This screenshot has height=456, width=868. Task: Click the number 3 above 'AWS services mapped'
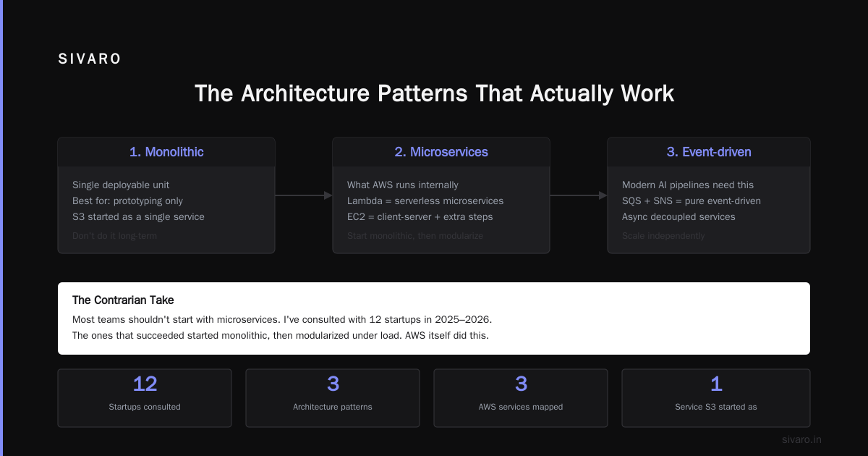click(x=521, y=384)
